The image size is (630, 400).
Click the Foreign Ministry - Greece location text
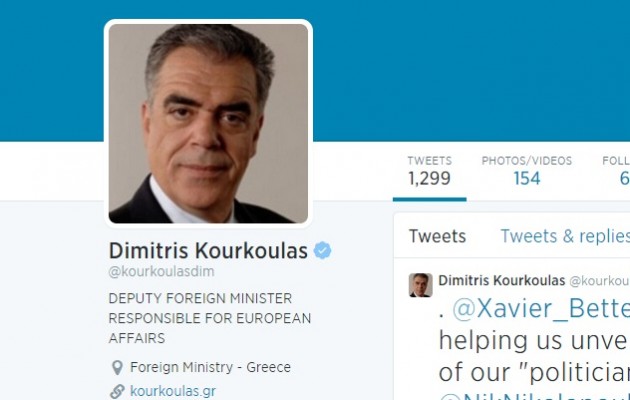tap(210, 367)
